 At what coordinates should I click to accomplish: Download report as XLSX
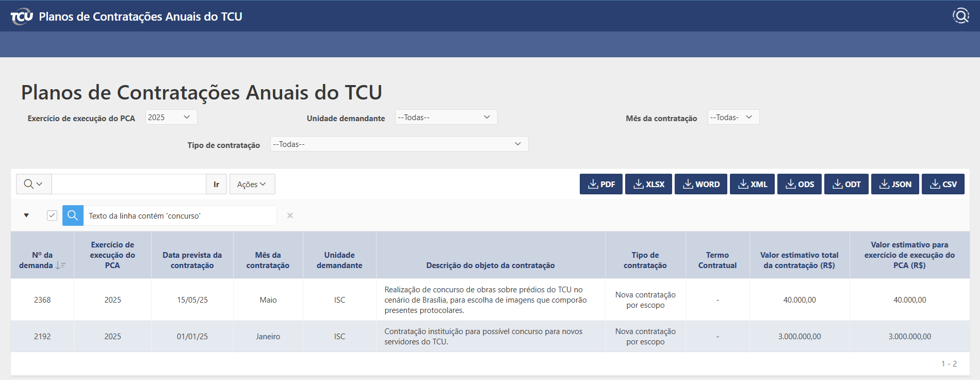click(x=648, y=184)
